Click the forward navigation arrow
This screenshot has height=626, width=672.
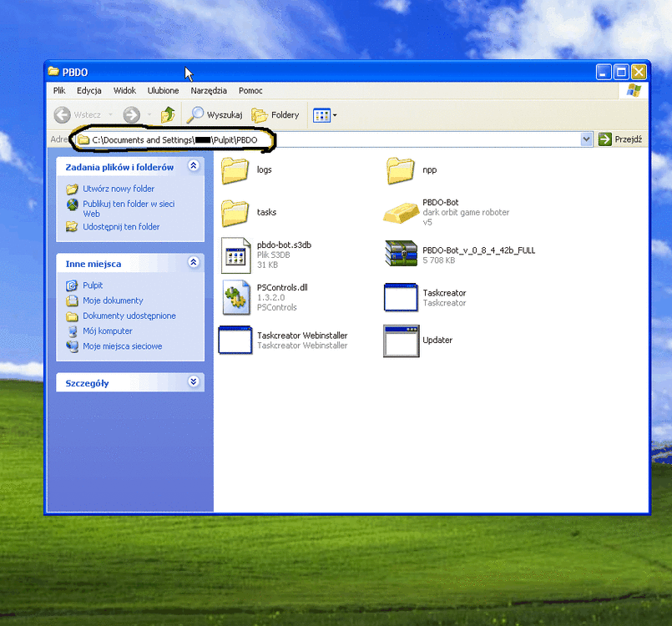pos(132,115)
